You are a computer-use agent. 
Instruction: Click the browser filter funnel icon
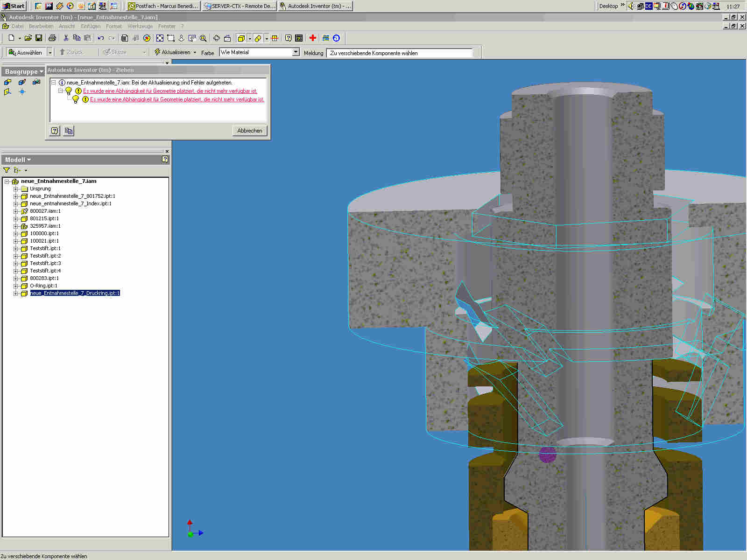[7, 170]
